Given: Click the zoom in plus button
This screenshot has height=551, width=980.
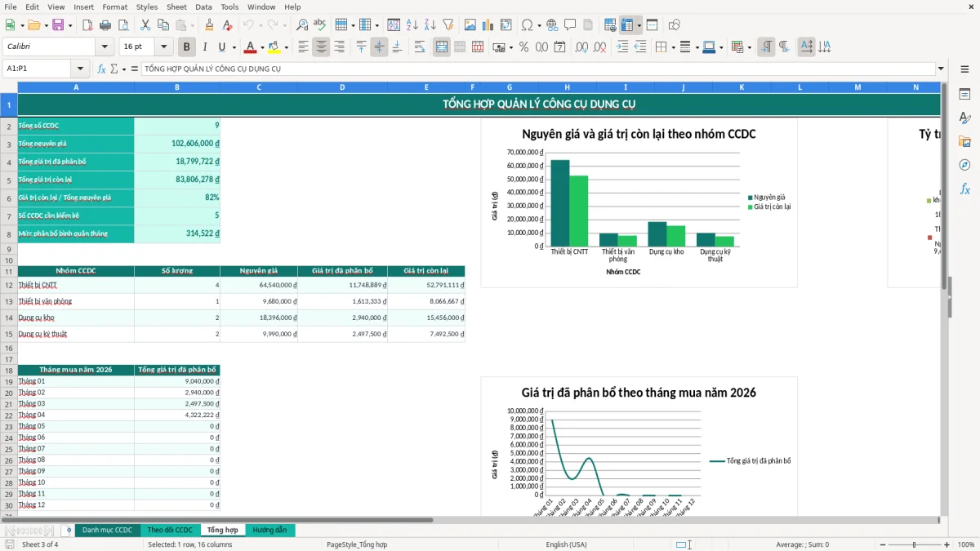Looking at the screenshot, I should tap(947, 544).
